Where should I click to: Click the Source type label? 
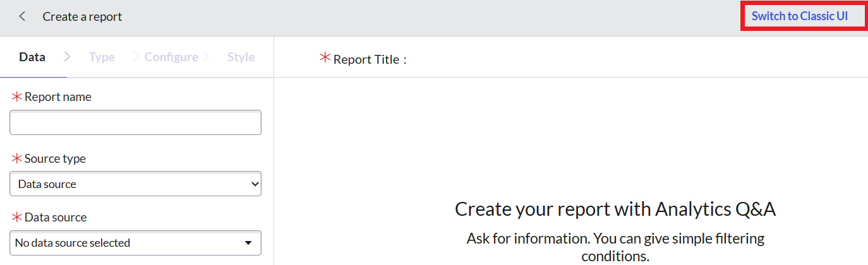55,158
